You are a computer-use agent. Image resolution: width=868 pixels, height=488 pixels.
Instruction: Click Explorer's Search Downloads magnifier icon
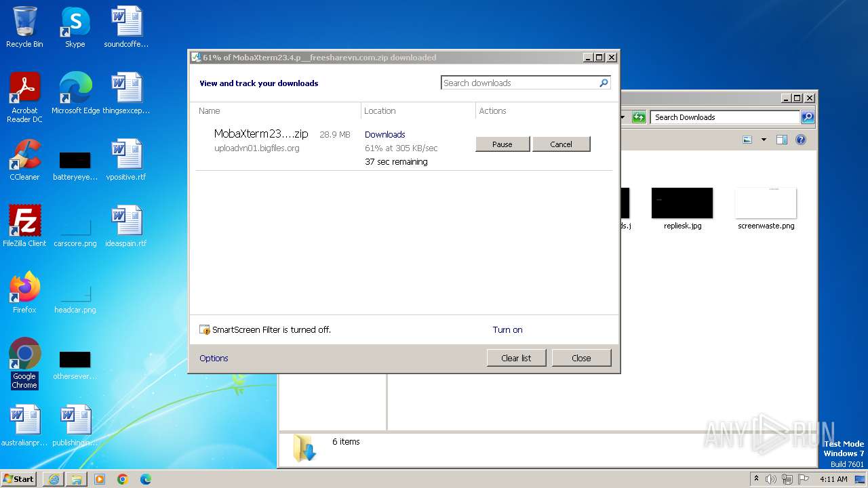[807, 117]
